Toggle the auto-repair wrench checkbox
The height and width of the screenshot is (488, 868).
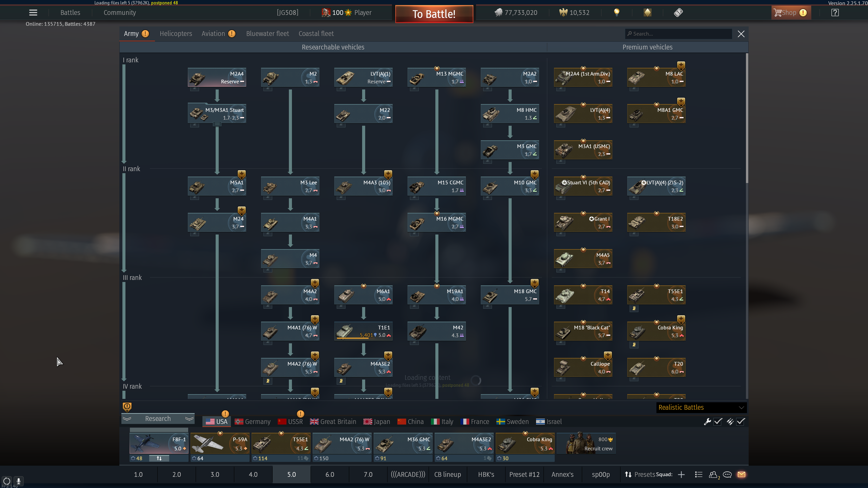(x=718, y=422)
